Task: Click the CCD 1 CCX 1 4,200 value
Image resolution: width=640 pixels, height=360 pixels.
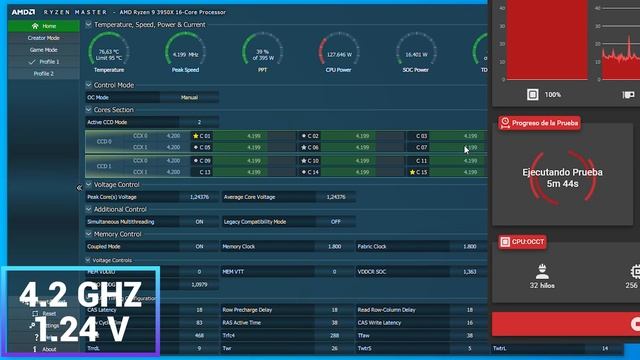Action: [x=173, y=172]
